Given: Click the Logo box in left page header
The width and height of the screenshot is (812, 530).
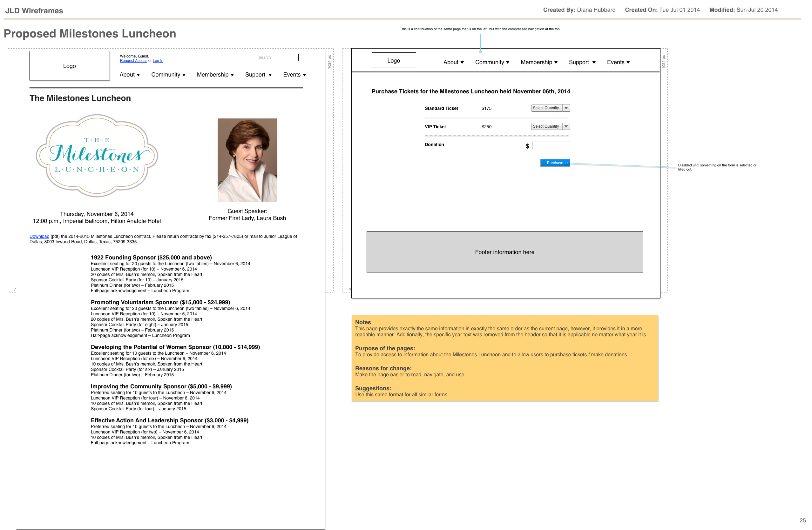Looking at the screenshot, I should [x=70, y=66].
